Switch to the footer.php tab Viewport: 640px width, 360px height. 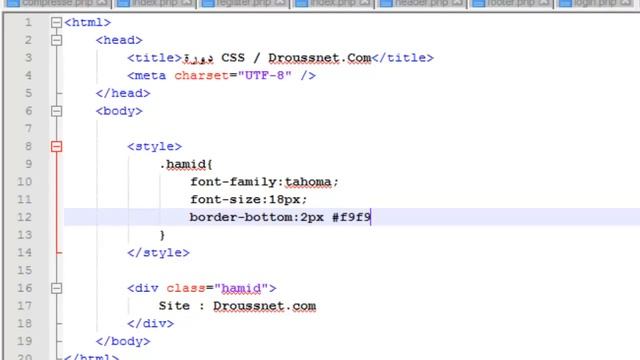click(511, 3)
